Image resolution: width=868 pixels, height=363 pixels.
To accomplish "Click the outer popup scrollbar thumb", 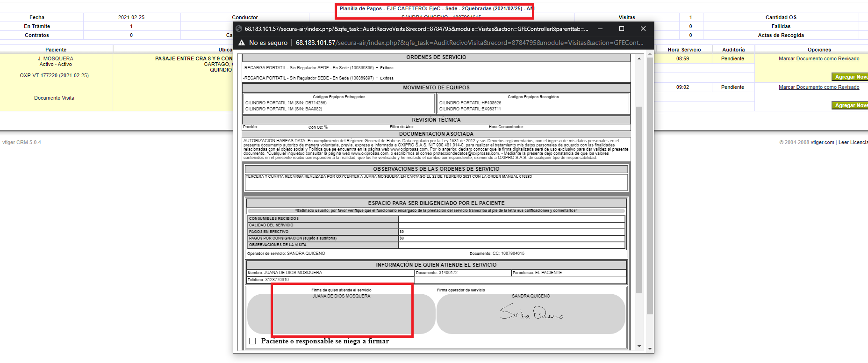I will tap(649, 186).
